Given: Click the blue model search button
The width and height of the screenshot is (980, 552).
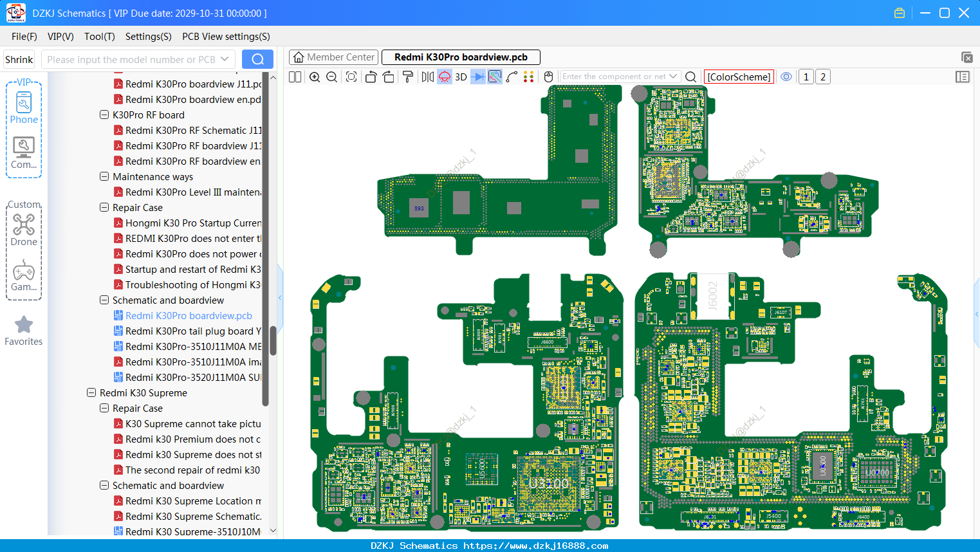Looking at the screenshot, I should (x=257, y=59).
